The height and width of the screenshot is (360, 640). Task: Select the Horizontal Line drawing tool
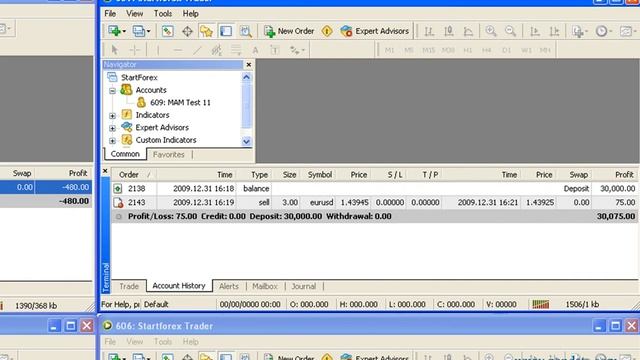coord(178,50)
